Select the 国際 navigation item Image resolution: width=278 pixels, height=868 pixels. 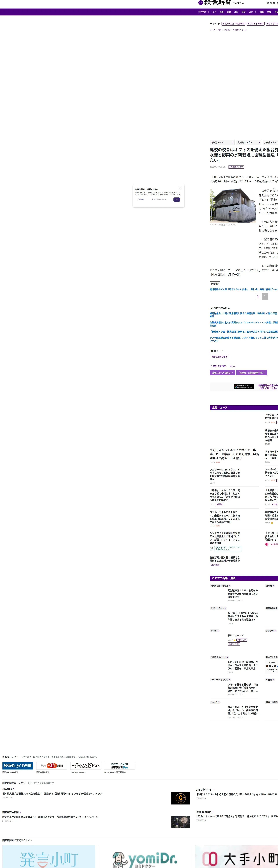click(262, 12)
